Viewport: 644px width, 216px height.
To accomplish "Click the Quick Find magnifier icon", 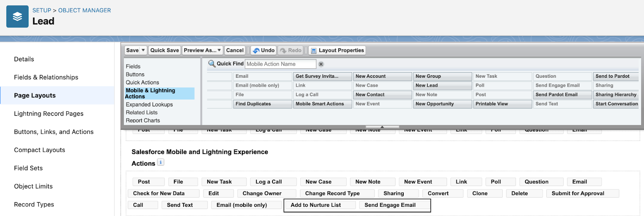I will coord(212,64).
